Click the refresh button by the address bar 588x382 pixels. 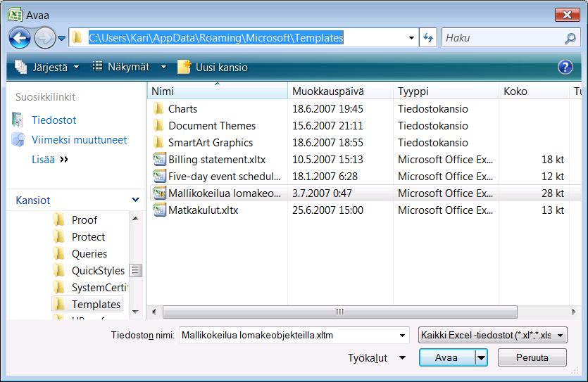pos(428,38)
